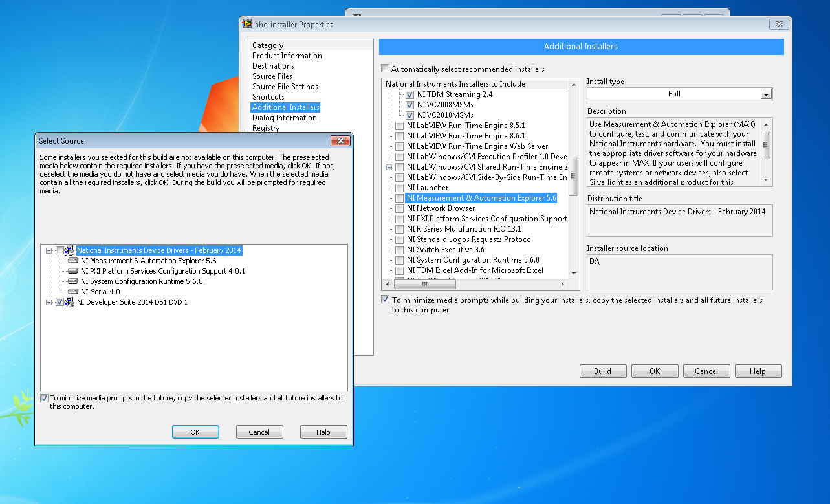Close the abc-installer Properties window
The image size is (830, 504).
(778, 25)
